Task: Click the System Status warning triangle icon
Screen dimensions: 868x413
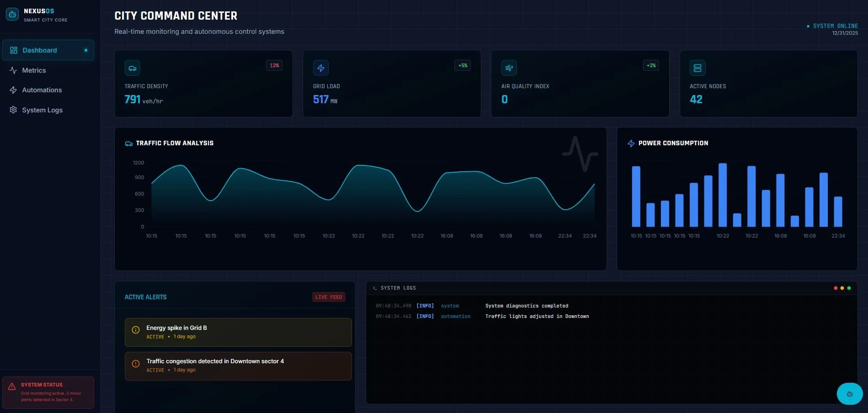Action: click(12, 387)
